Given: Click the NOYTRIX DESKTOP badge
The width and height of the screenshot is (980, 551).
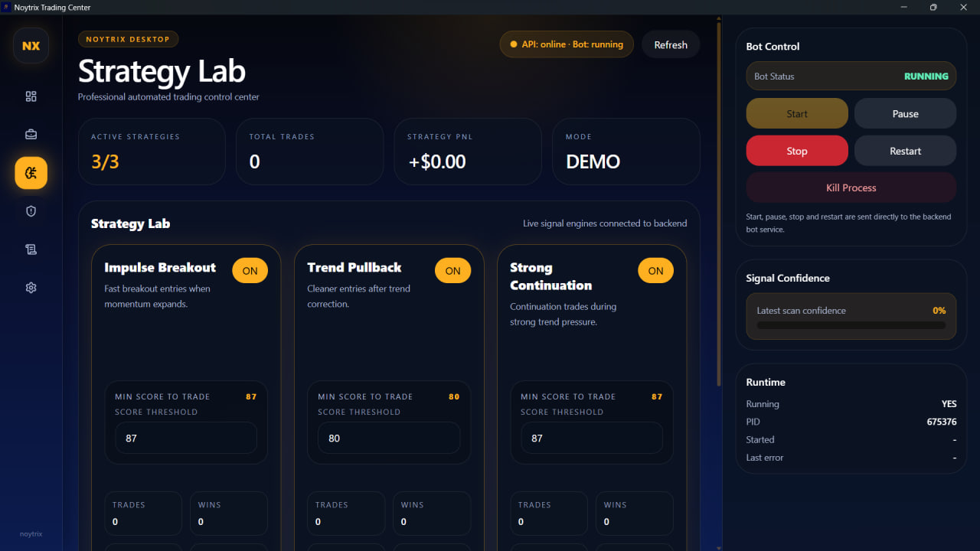Looking at the screenshot, I should click(x=129, y=39).
